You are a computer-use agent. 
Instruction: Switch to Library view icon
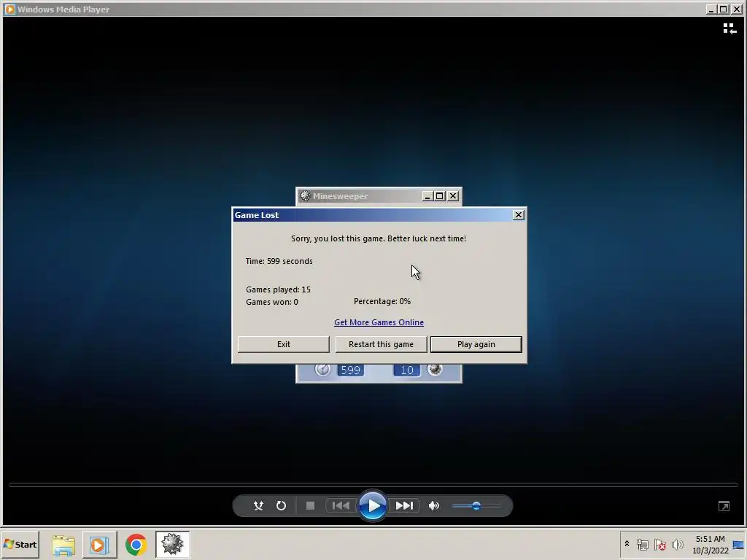coord(729,28)
